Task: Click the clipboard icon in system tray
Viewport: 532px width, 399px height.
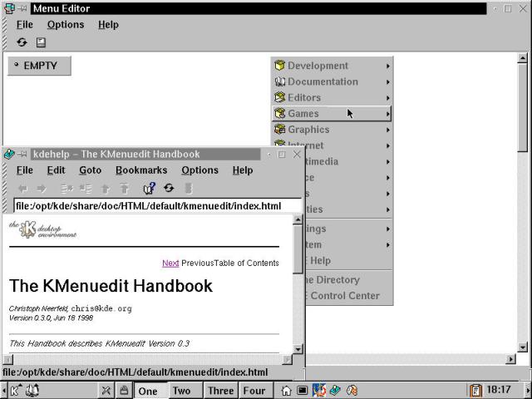Action: (475, 390)
